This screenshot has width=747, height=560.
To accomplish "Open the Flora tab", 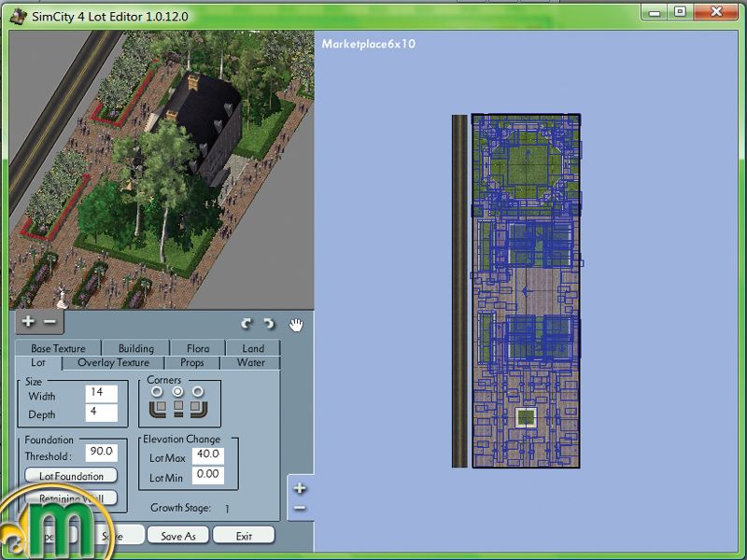I will (x=198, y=348).
